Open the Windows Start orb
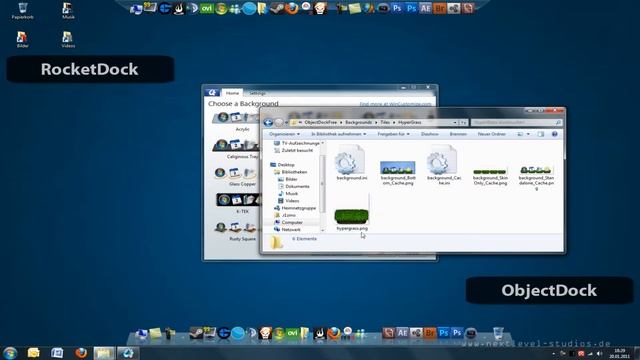This screenshot has width=640, height=360. [x=10, y=353]
